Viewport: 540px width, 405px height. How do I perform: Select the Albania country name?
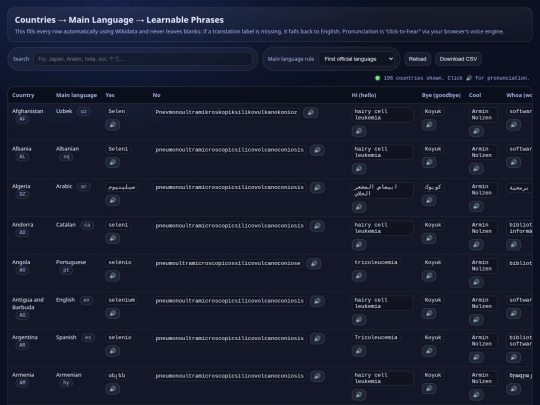22,149
